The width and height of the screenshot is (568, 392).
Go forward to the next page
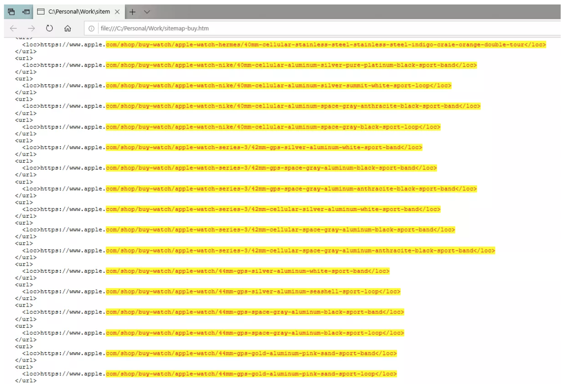(x=32, y=28)
